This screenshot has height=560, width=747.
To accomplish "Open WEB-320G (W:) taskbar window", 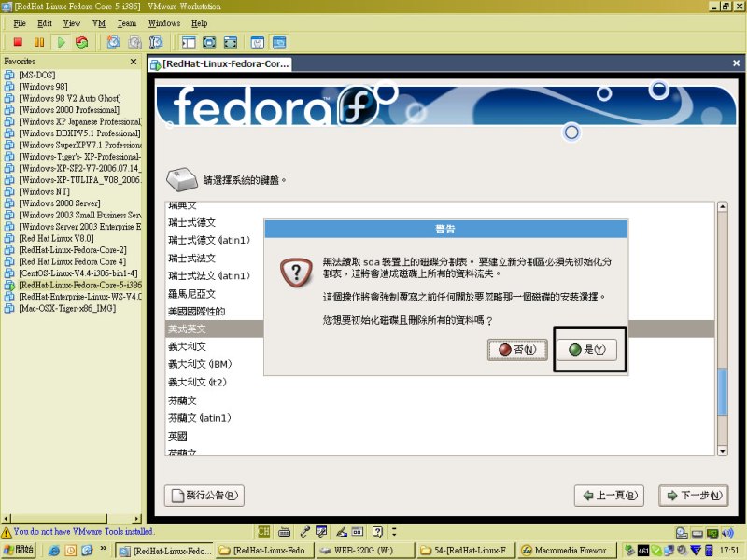I will [x=364, y=551].
